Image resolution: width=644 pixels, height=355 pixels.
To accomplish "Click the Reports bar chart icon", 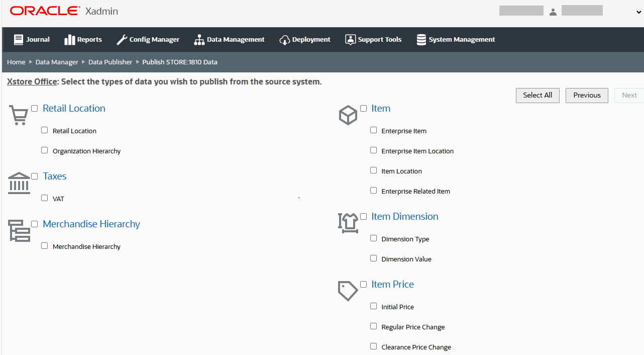I will pyautogui.click(x=71, y=39).
